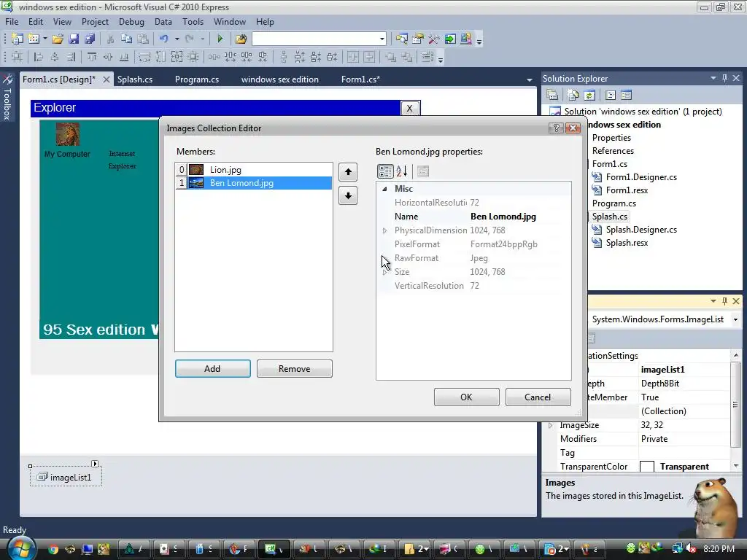Click the Save All icon
This screenshot has width=747, height=560.
[90, 39]
